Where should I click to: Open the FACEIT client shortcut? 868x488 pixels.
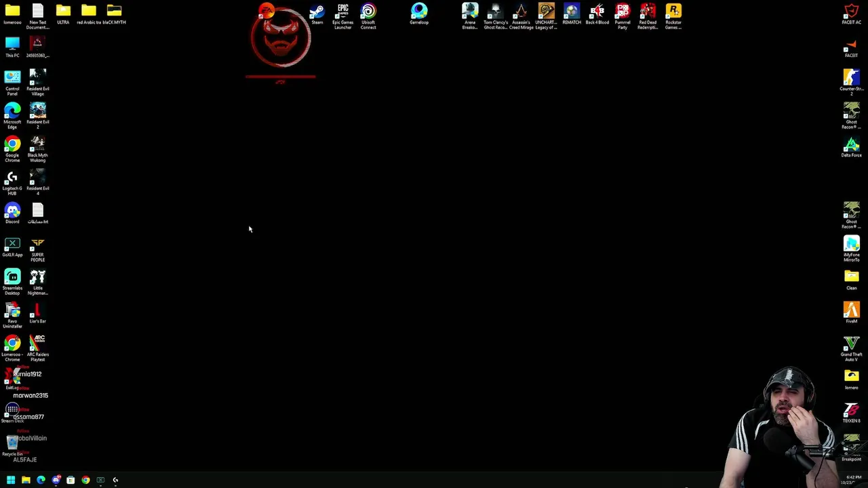852,47
